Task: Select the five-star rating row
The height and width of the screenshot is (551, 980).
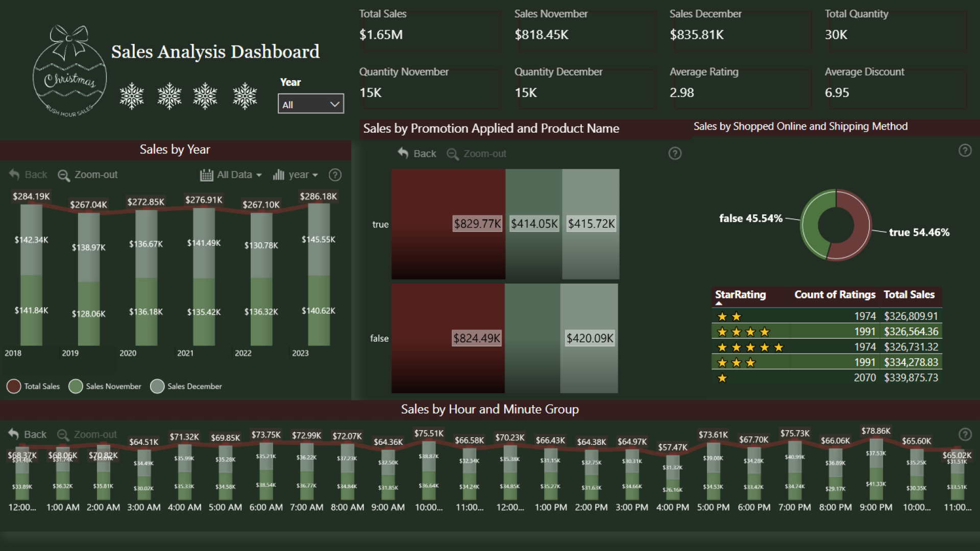Action: (x=827, y=347)
